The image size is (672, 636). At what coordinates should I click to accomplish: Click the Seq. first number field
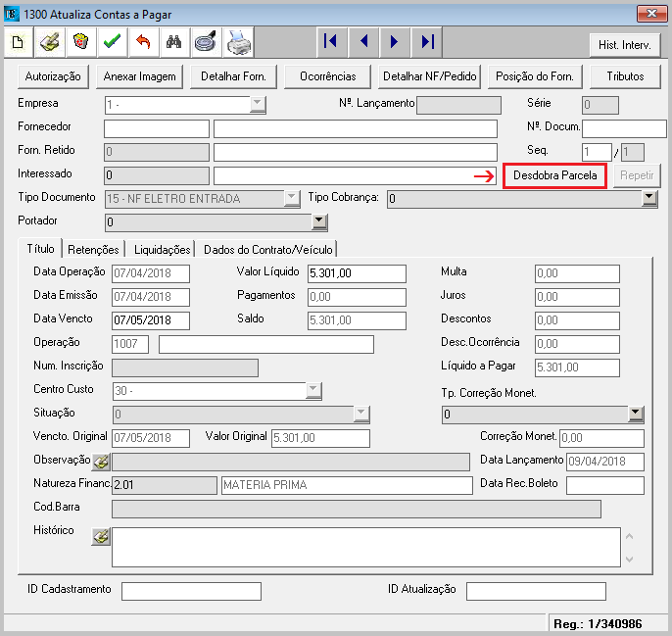click(x=597, y=152)
